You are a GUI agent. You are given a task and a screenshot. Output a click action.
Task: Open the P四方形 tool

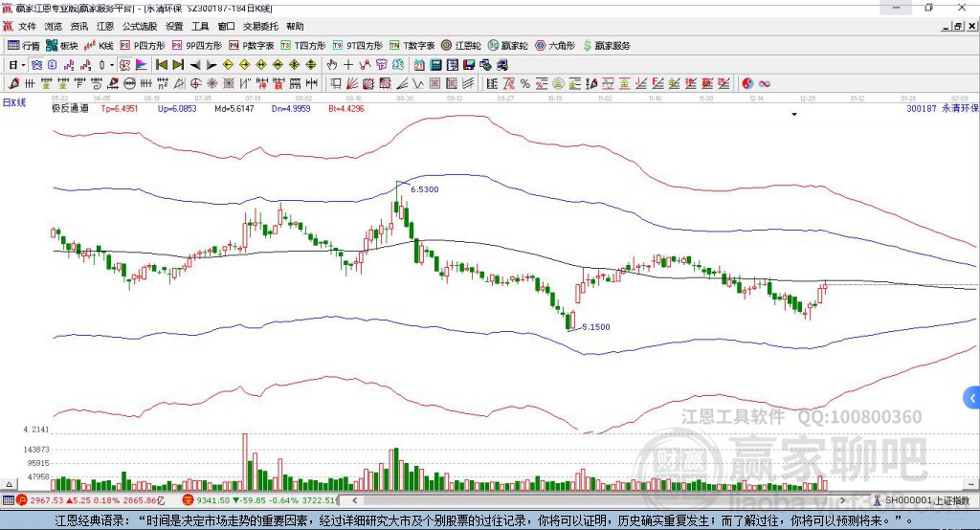point(143,46)
